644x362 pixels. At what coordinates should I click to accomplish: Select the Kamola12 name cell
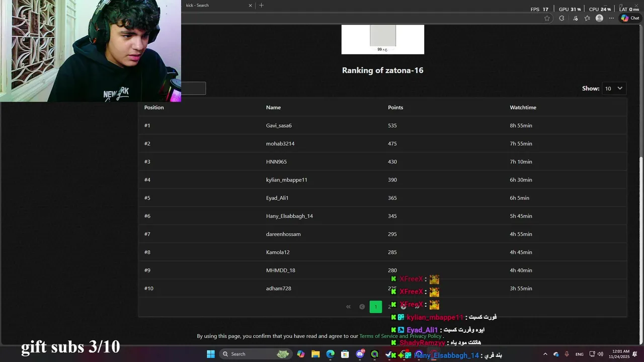278,252
